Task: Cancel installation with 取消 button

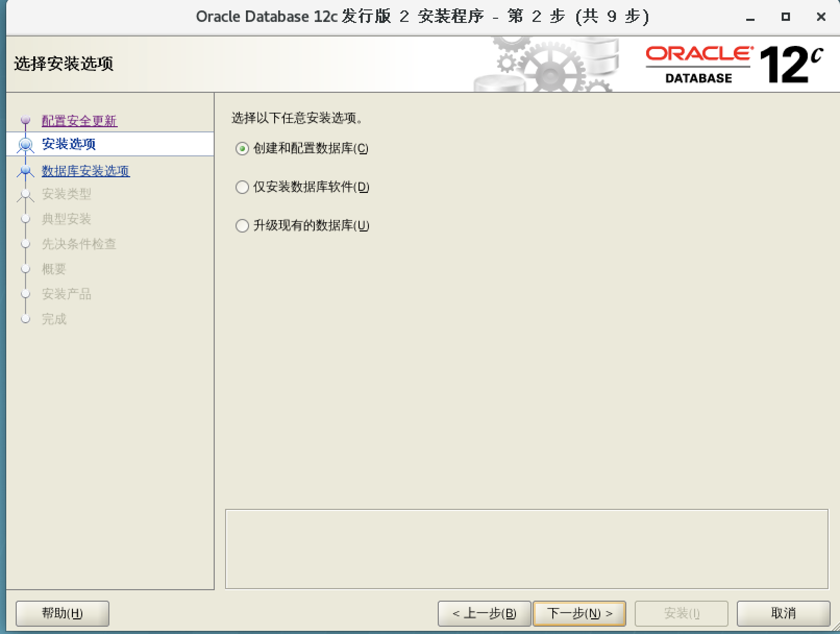Action: point(784,614)
